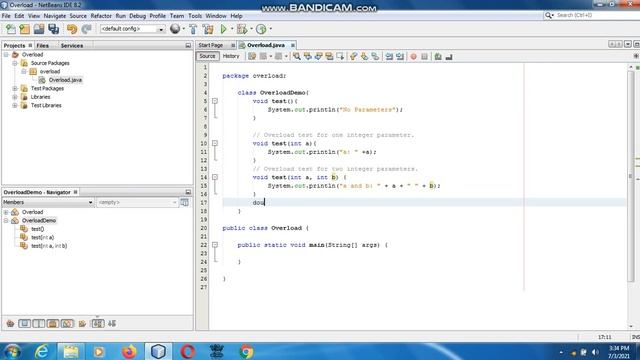Expand Libraries tree node
Viewport: 640px width, 360px height.
click(x=15, y=97)
